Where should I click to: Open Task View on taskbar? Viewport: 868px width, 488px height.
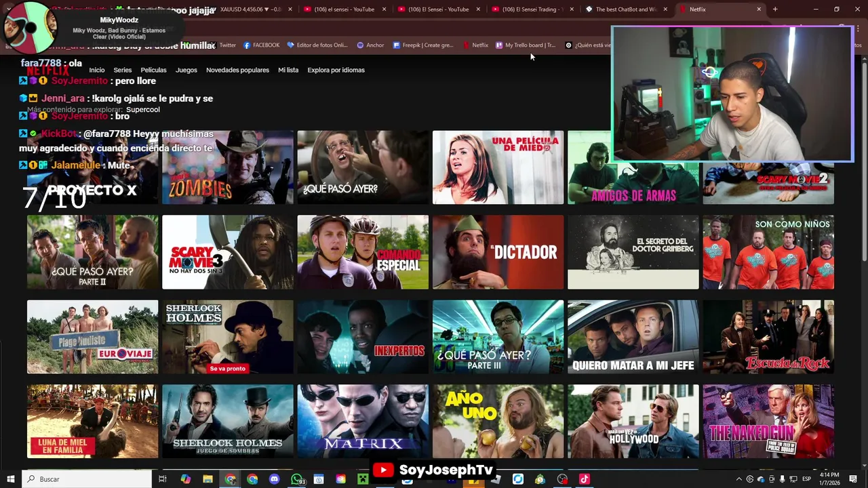point(163,479)
